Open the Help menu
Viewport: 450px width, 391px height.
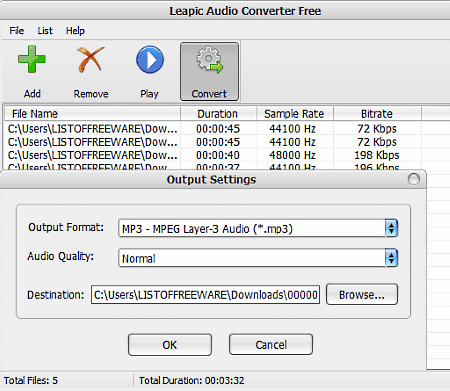75,31
